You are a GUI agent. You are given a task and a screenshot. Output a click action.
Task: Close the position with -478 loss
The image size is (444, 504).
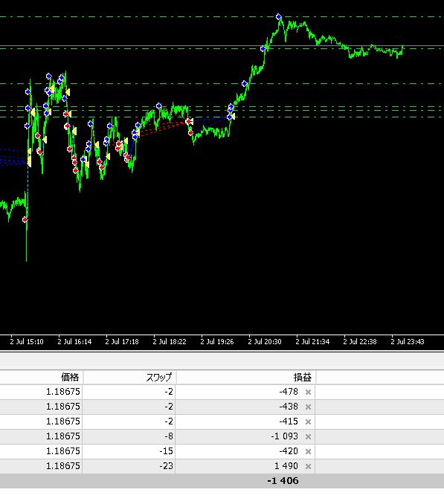coord(308,392)
